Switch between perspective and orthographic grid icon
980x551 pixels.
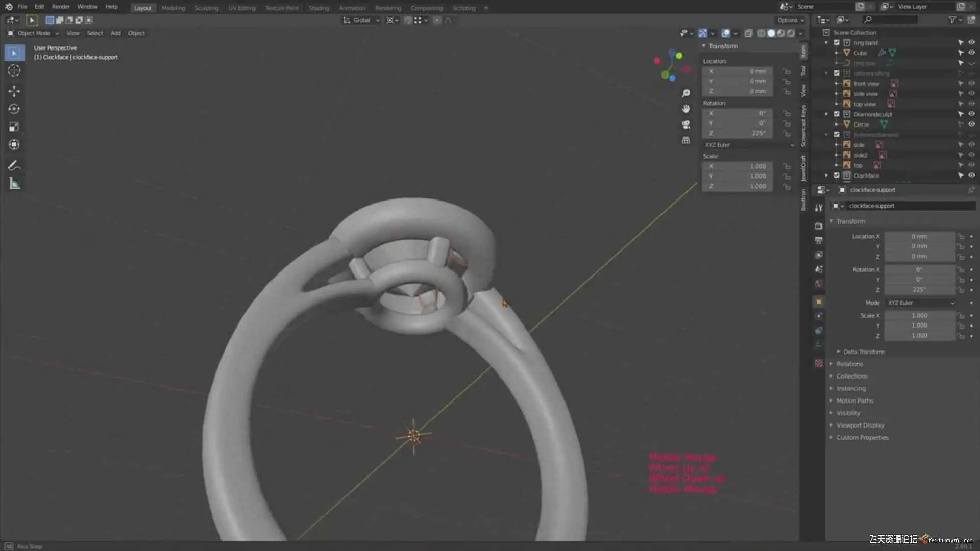686,140
